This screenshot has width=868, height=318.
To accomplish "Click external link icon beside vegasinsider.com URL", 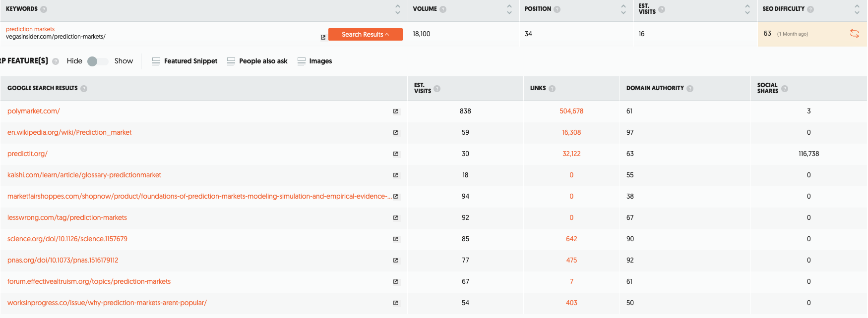I will pyautogui.click(x=323, y=37).
